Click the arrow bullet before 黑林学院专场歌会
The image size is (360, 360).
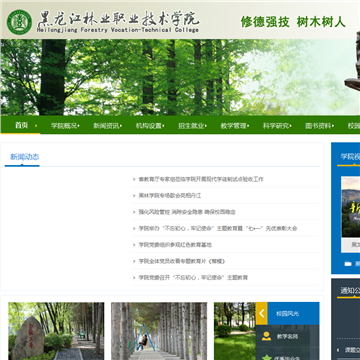pyautogui.click(x=134, y=196)
